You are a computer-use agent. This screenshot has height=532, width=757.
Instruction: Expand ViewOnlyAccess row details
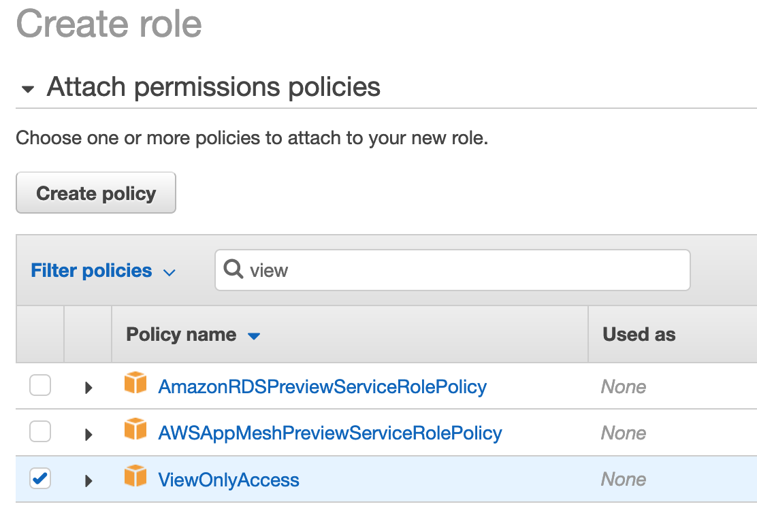coord(88,480)
